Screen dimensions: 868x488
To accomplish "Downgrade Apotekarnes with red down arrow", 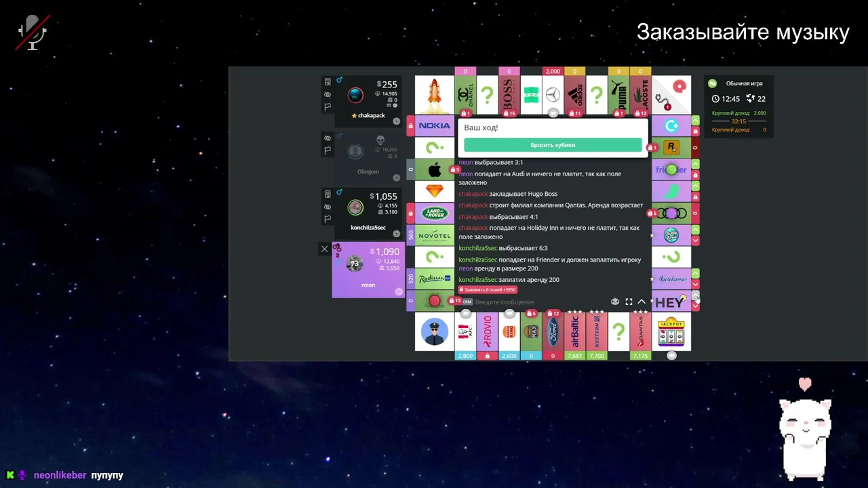I will click(696, 284).
